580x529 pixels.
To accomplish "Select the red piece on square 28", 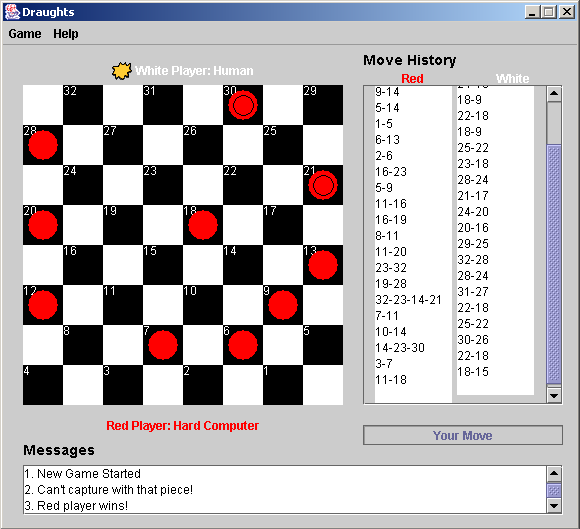I will point(43,145).
